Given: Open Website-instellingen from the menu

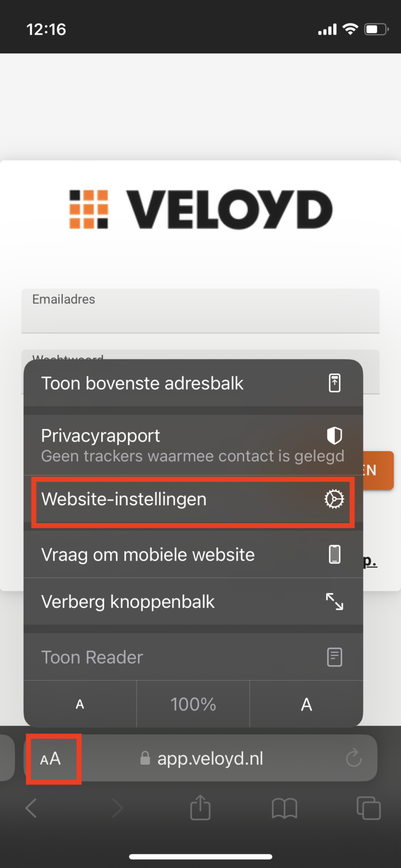Looking at the screenshot, I should (192, 499).
